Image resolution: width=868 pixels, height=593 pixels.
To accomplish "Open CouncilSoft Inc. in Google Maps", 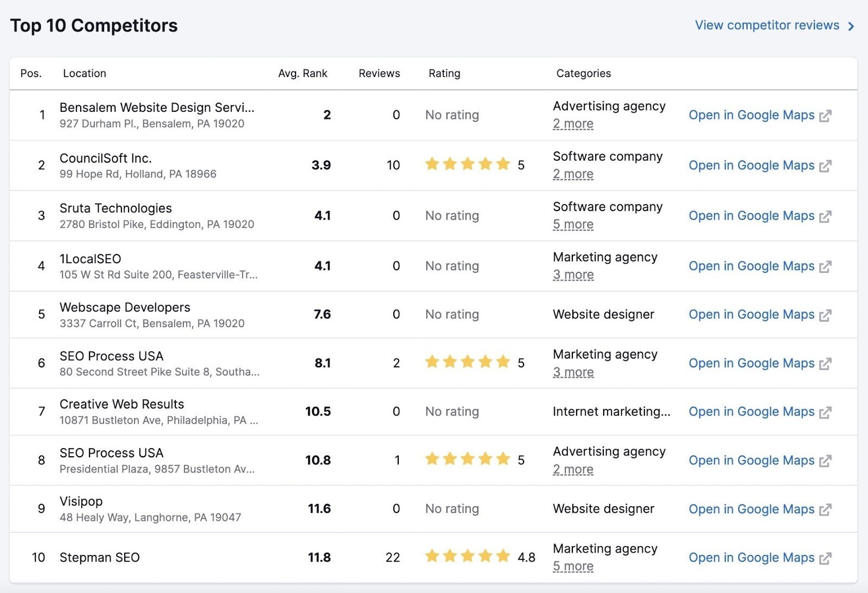I will [x=751, y=165].
